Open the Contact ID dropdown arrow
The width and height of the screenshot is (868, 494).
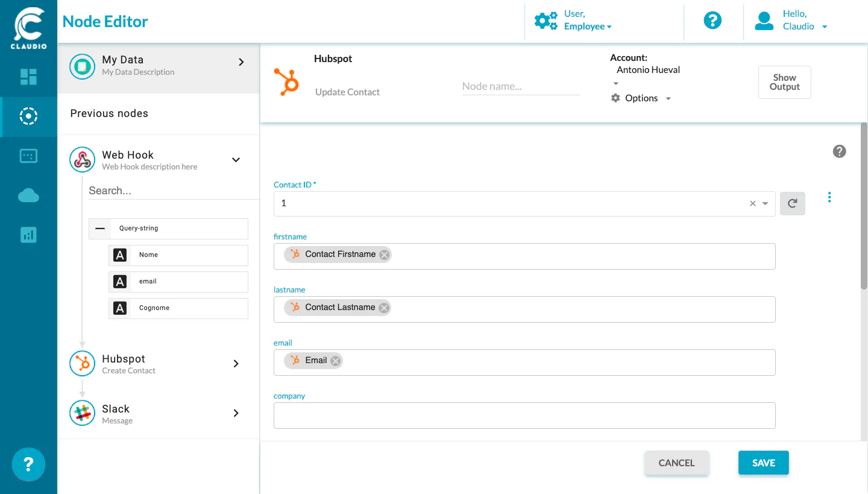[x=766, y=204]
